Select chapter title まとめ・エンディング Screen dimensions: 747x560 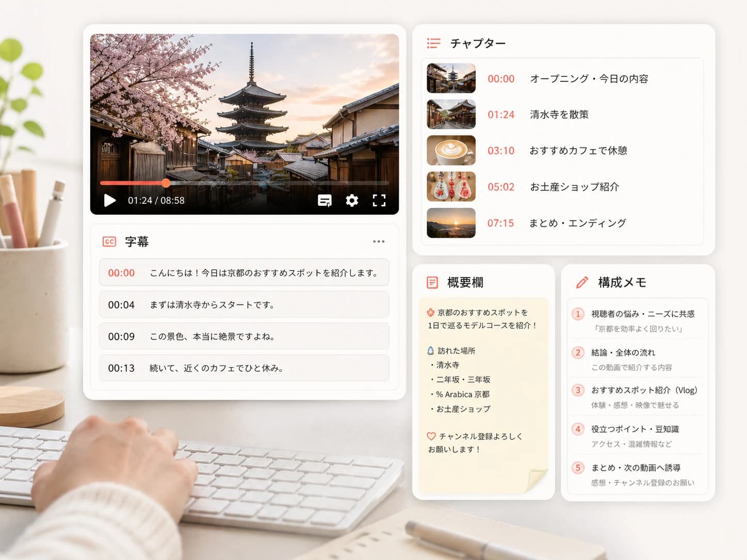[578, 223]
